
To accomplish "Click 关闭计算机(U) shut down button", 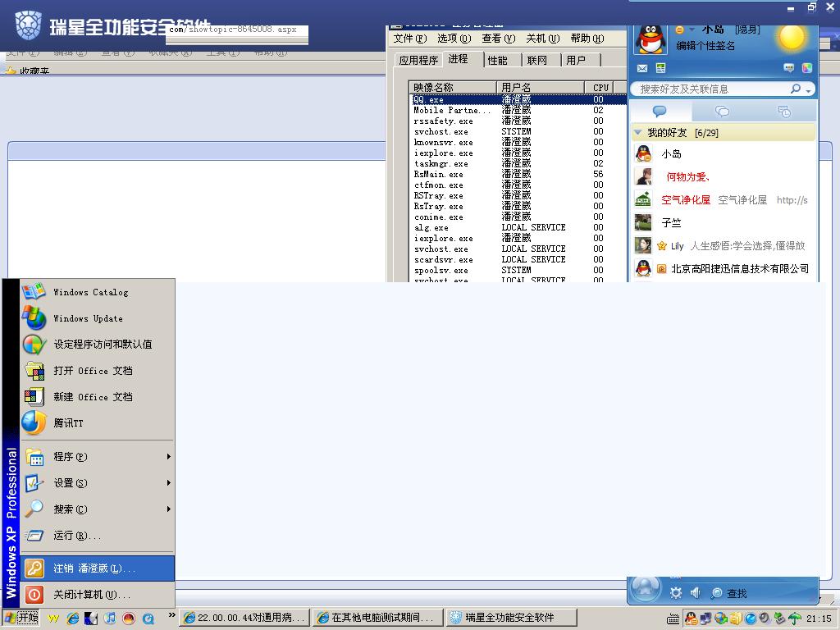I will tap(92, 595).
